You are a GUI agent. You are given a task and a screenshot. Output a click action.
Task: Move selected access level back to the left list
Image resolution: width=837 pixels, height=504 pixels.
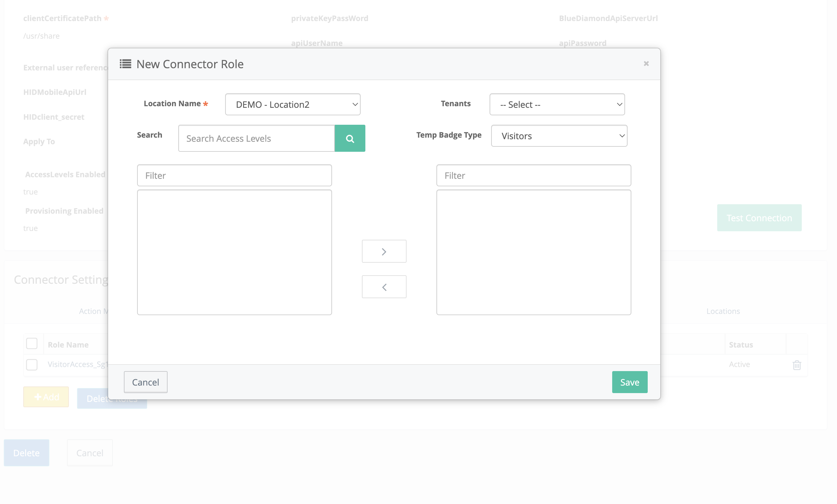click(x=384, y=287)
